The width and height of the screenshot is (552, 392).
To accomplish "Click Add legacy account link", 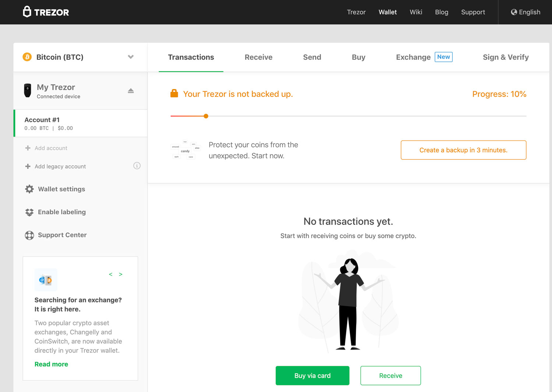I will coord(60,166).
